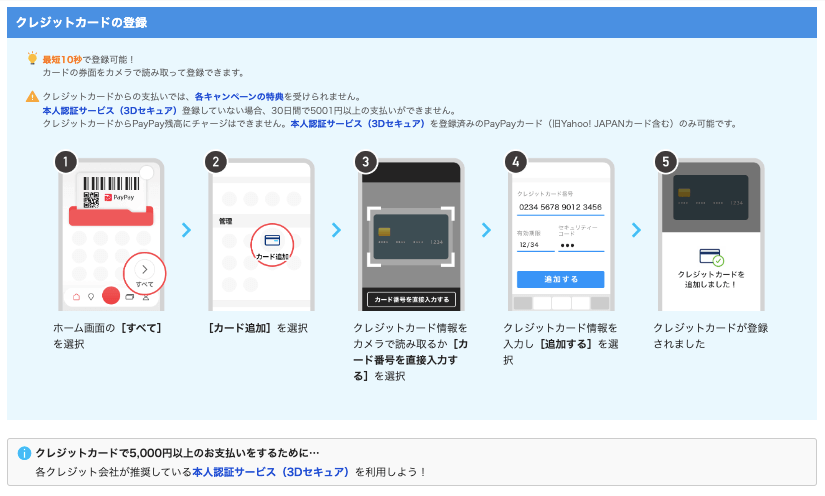
Task: Click the credit card number field
Action: click(x=560, y=207)
